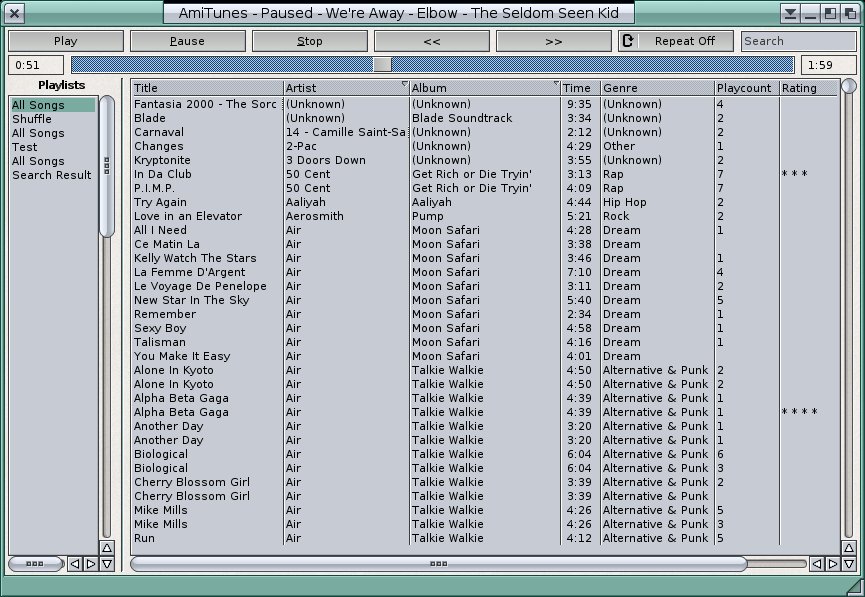Click the window zoom gadget in title bar
Image resolution: width=865 pixels, height=597 pixels.
(830, 14)
